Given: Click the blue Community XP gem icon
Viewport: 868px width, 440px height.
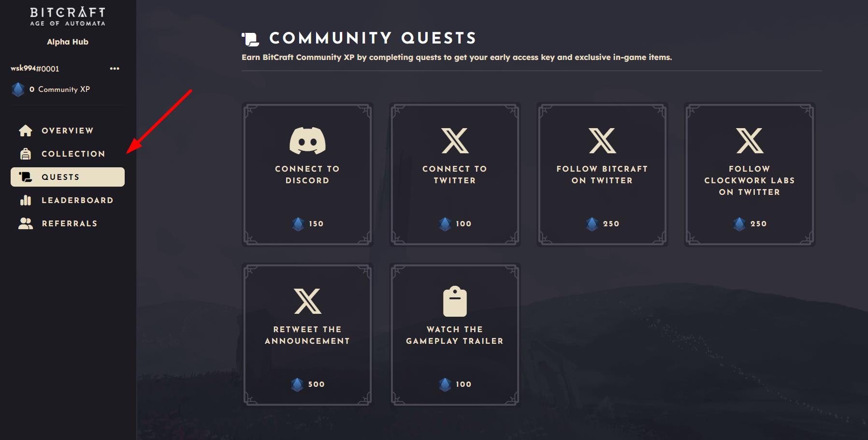Looking at the screenshot, I should click(x=18, y=89).
